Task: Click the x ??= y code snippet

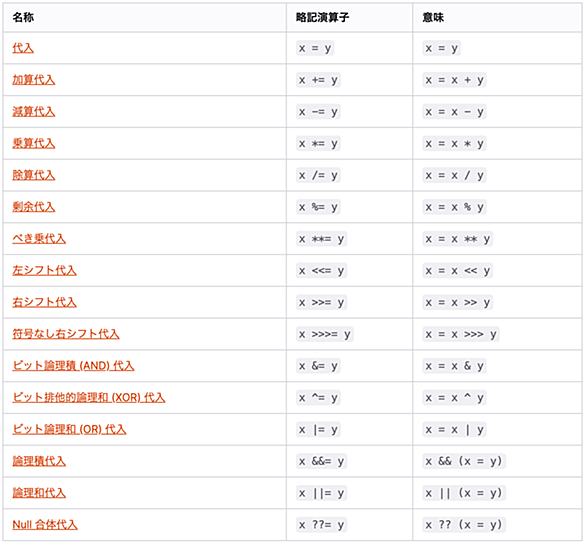Action: coord(321,525)
